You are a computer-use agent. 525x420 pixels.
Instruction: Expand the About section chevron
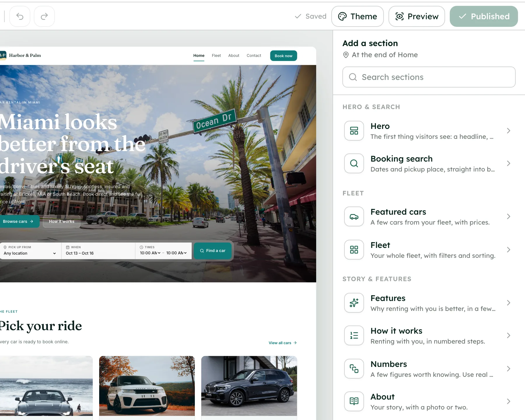pos(508,401)
